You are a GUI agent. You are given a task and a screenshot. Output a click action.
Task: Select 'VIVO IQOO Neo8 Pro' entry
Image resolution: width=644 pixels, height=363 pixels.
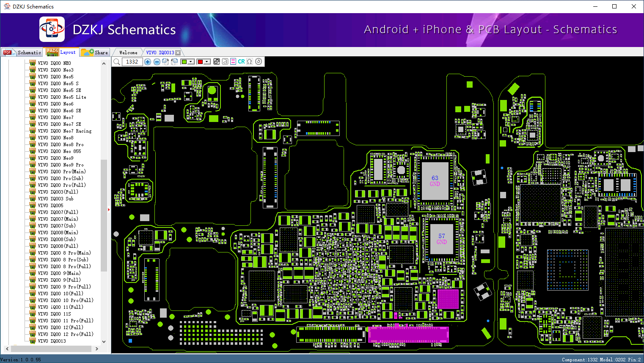click(x=61, y=144)
